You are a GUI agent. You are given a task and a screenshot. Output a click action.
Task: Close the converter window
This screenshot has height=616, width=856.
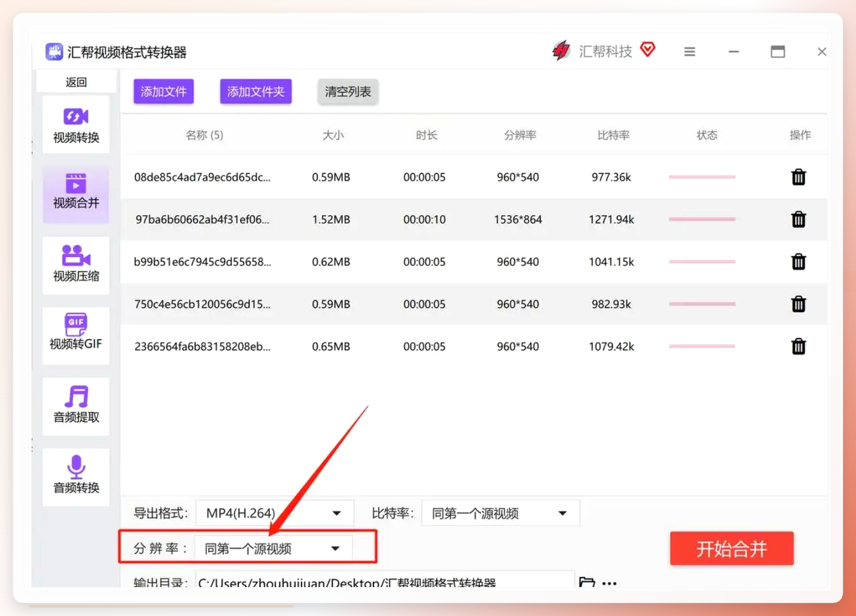pos(821,51)
